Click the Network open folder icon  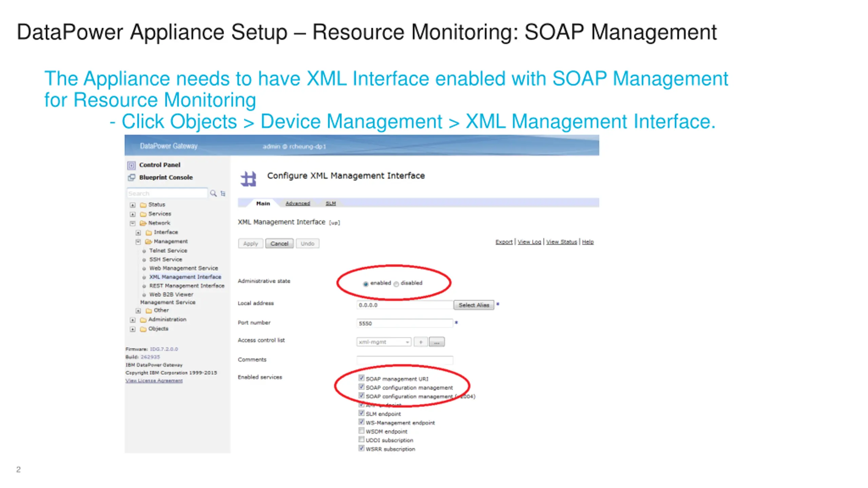(x=143, y=223)
